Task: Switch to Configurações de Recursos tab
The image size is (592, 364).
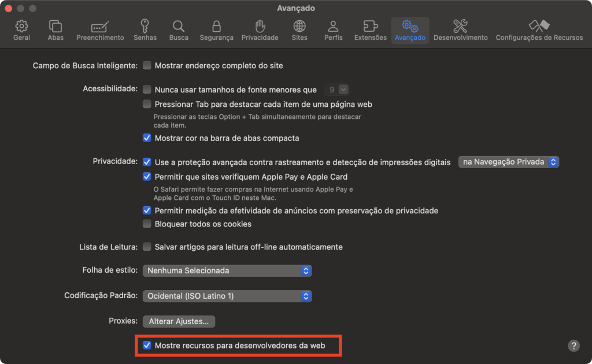Action: click(x=539, y=30)
